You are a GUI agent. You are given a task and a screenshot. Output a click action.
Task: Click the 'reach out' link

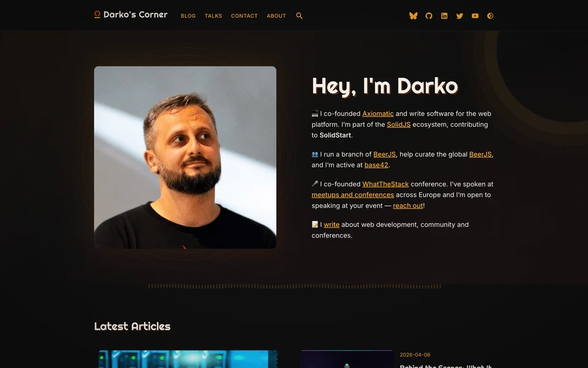408,205
